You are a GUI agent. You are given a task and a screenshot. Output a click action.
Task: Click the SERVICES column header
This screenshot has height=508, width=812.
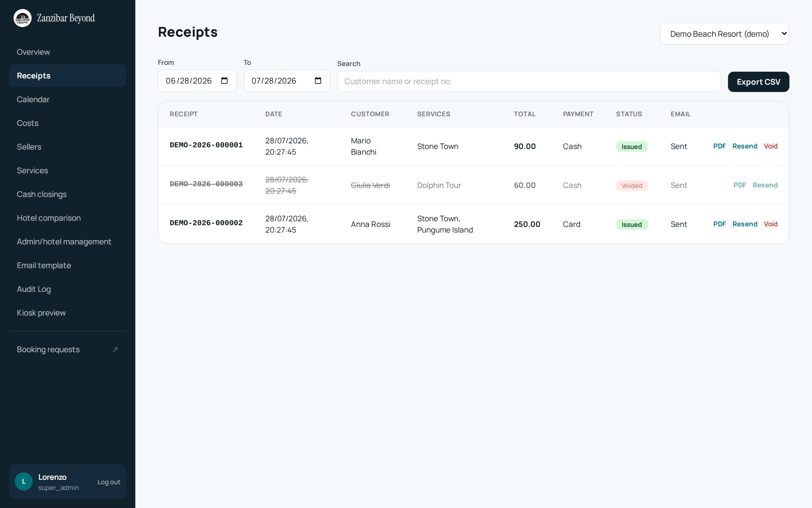(x=434, y=114)
